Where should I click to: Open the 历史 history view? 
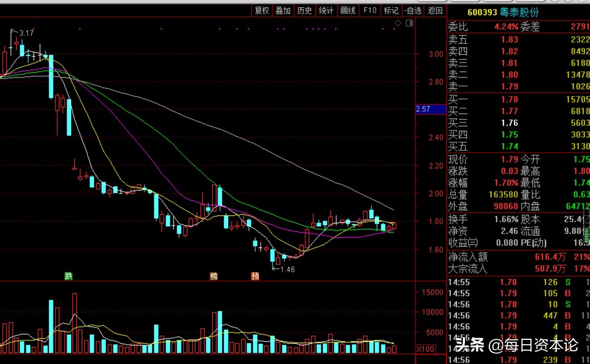[x=305, y=10]
